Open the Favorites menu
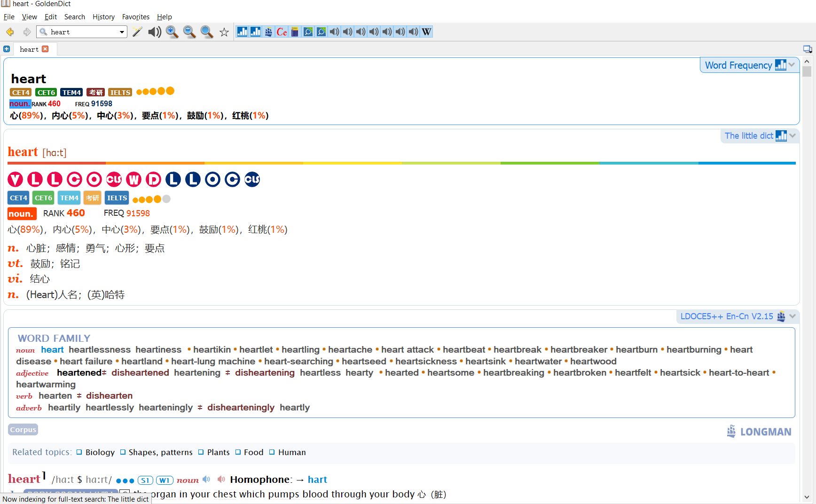816x504 pixels. click(136, 17)
